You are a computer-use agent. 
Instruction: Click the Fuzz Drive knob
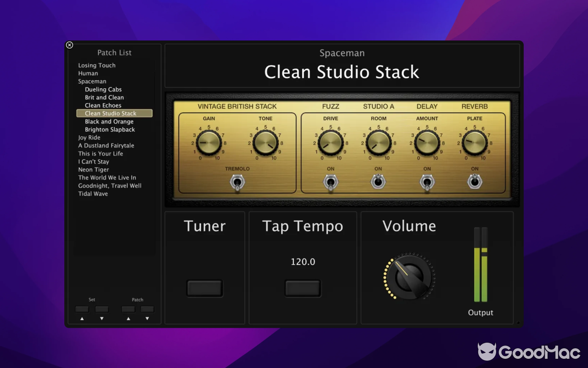[331, 143]
